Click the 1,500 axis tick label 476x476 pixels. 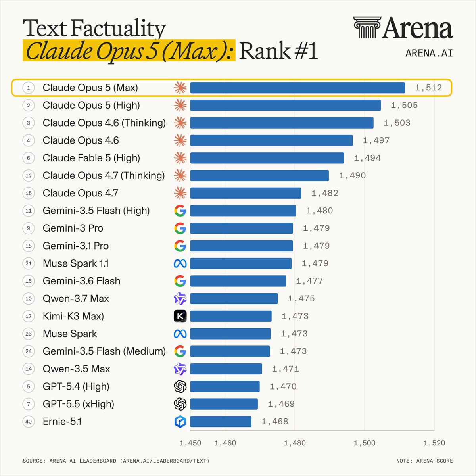(365, 443)
